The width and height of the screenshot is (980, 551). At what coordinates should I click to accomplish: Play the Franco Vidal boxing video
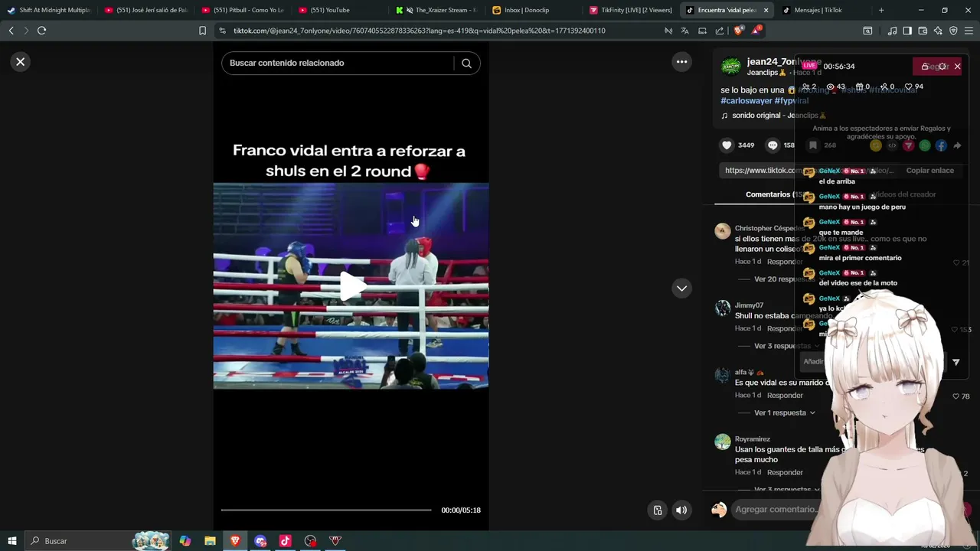[351, 286]
